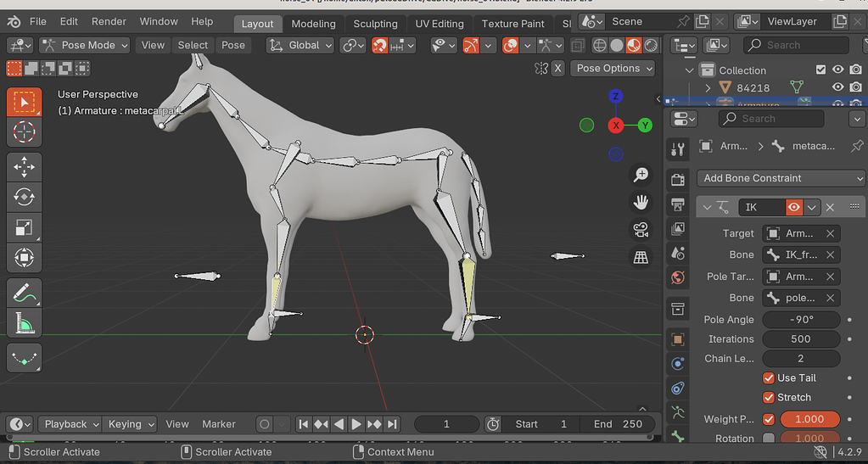868x464 pixels.
Task: Collapse the Collection tree item
Action: tap(689, 70)
